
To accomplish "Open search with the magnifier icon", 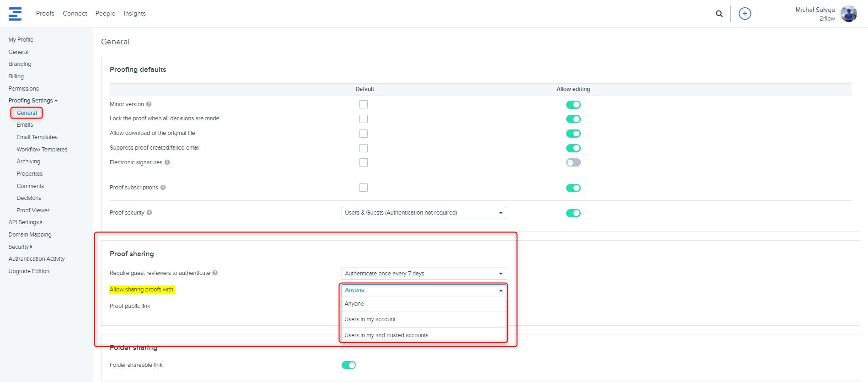I will pos(719,14).
